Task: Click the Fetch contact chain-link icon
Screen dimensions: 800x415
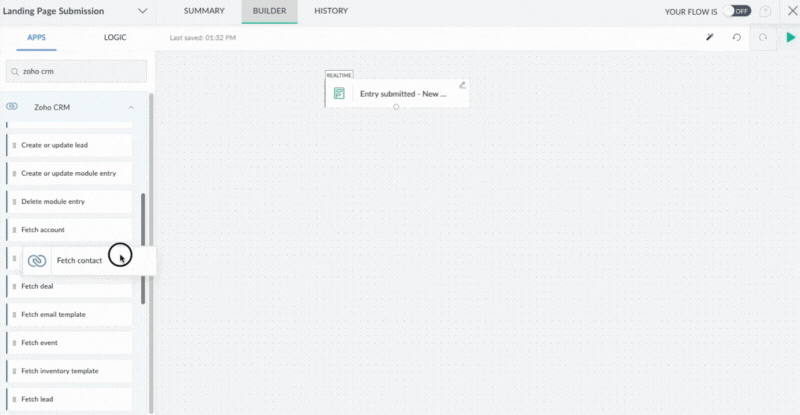Action: (x=37, y=261)
